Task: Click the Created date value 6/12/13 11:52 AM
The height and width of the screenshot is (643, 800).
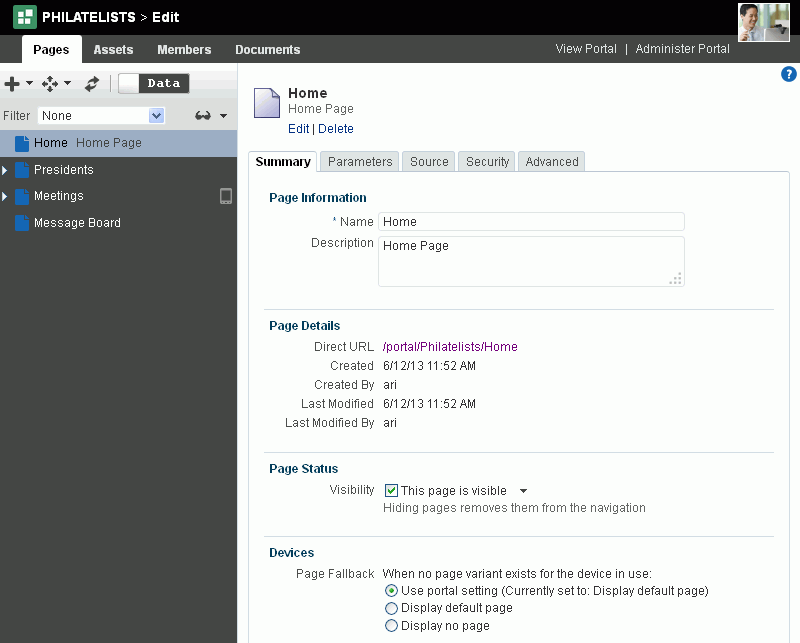Action: click(430, 366)
